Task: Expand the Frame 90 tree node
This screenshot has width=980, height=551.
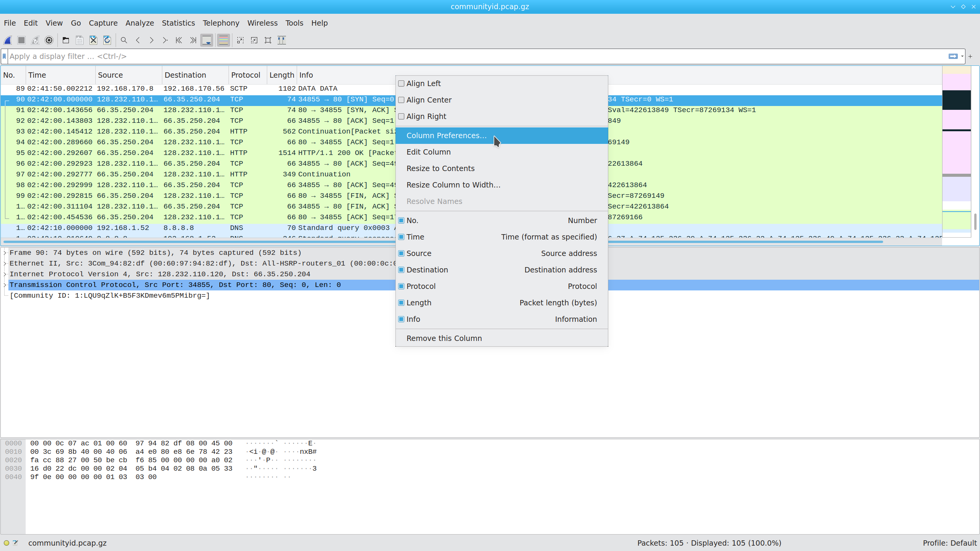Action: coord(5,253)
